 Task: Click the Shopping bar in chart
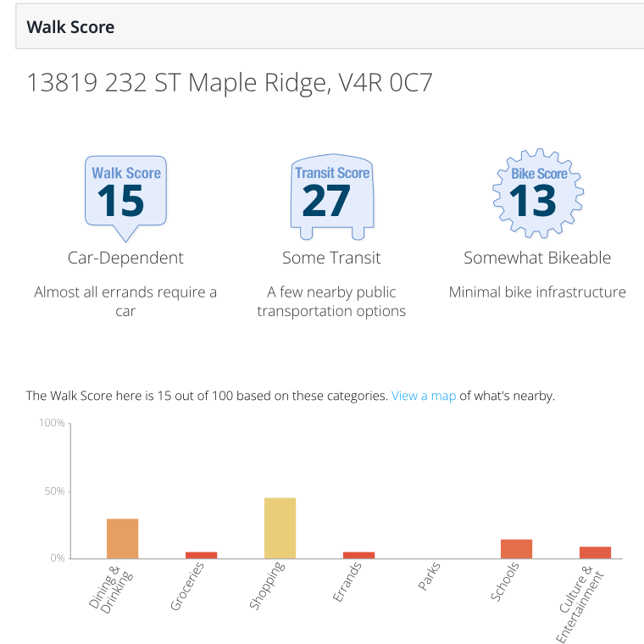click(280, 528)
